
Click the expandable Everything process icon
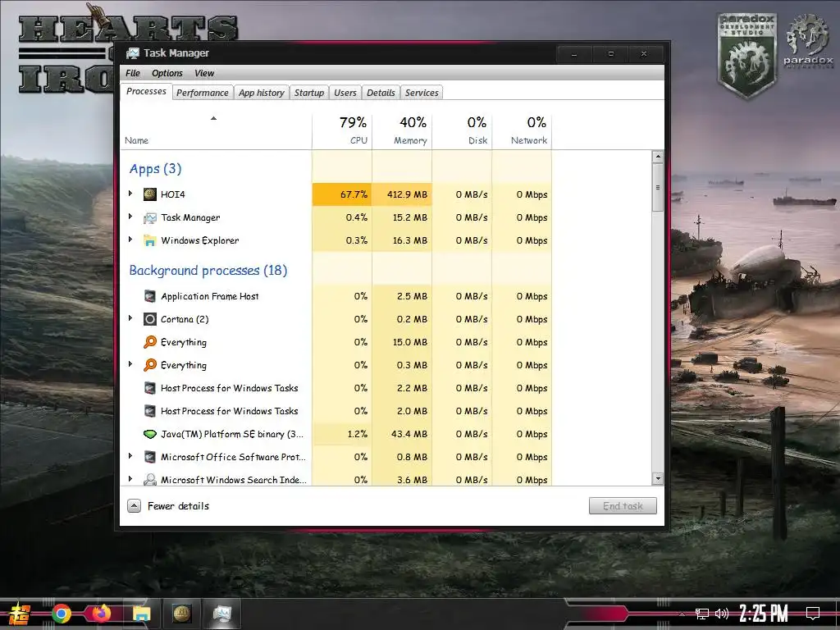pyautogui.click(x=150, y=365)
